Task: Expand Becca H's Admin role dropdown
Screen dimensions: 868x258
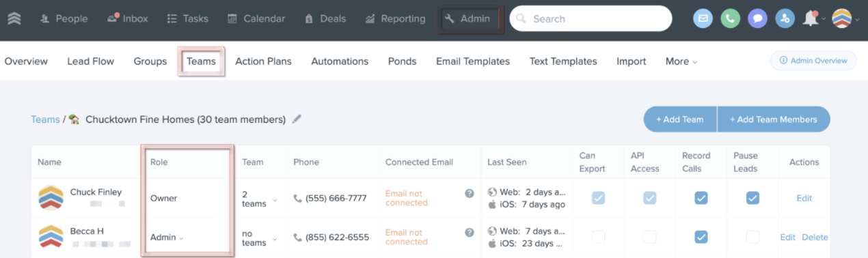Action: click(167, 238)
